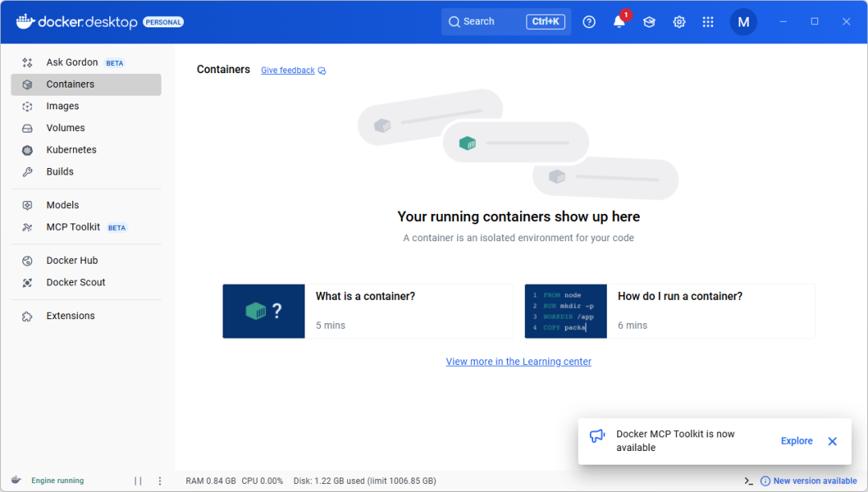The height and width of the screenshot is (492, 868).
Task: Click New version available link
Action: (815, 481)
